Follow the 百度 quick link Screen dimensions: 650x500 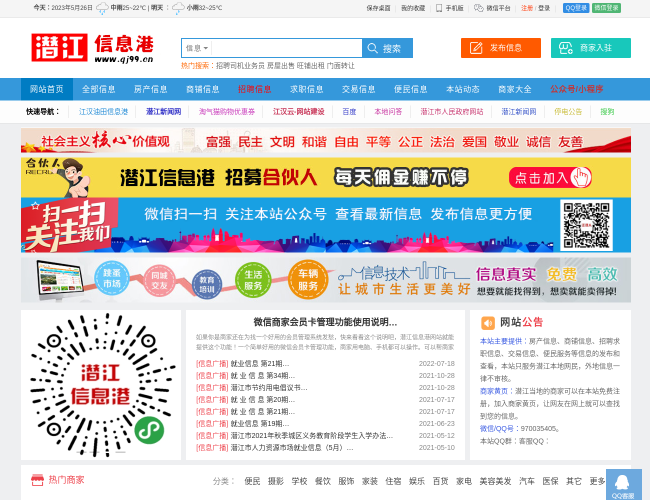point(349,112)
